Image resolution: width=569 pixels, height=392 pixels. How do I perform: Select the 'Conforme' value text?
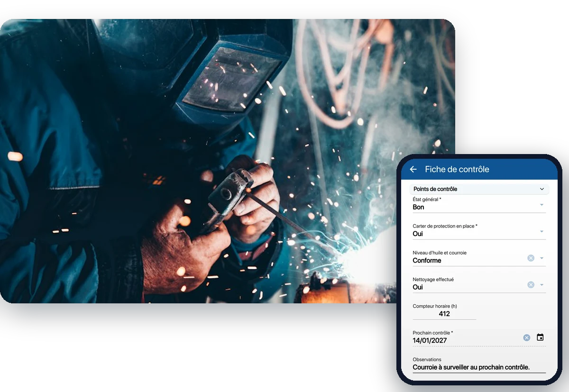click(427, 260)
